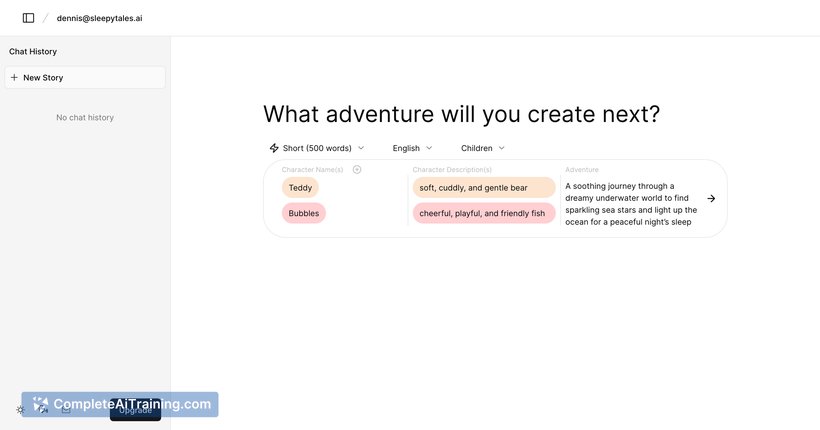
Task: Submit the story with the arrow icon
Action: [x=711, y=198]
